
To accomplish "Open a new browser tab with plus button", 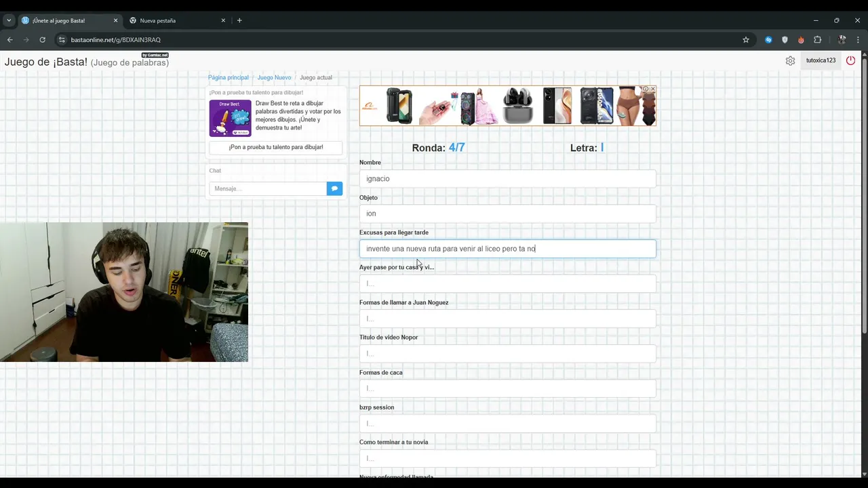I will pyautogui.click(x=239, y=20).
